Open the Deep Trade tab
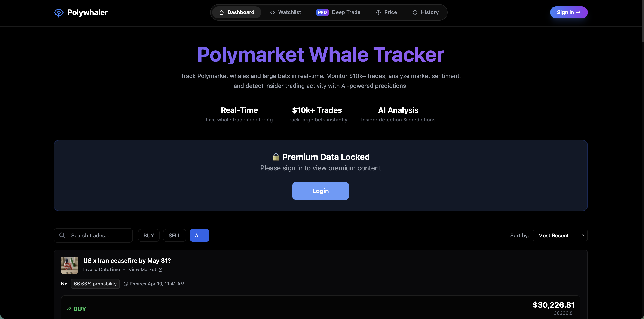 pos(346,12)
